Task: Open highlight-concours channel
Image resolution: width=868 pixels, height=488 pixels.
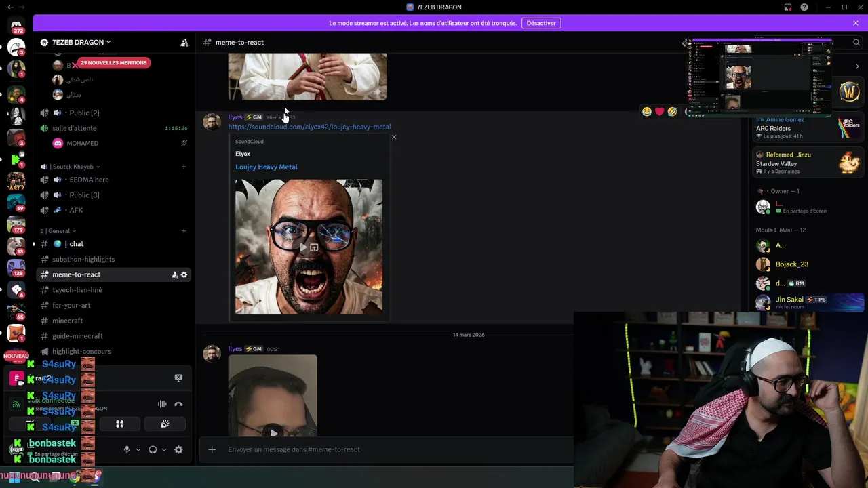Action: point(113,352)
